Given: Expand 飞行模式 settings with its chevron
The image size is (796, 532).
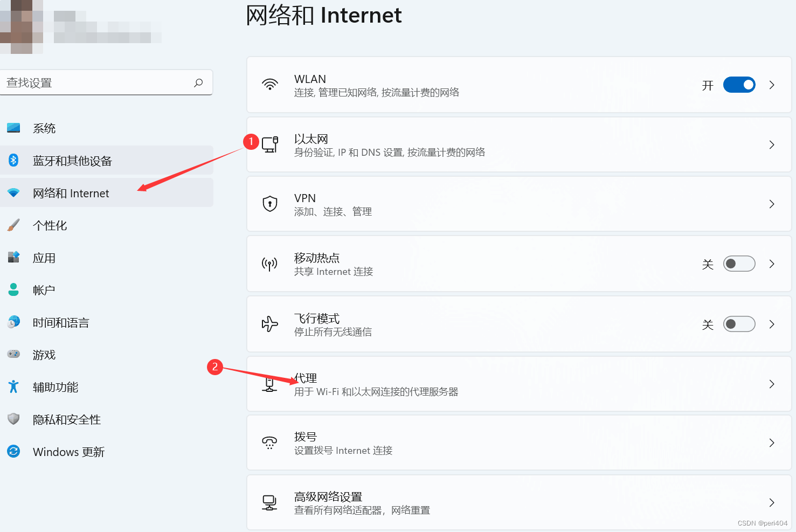Looking at the screenshot, I should [x=772, y=324].
